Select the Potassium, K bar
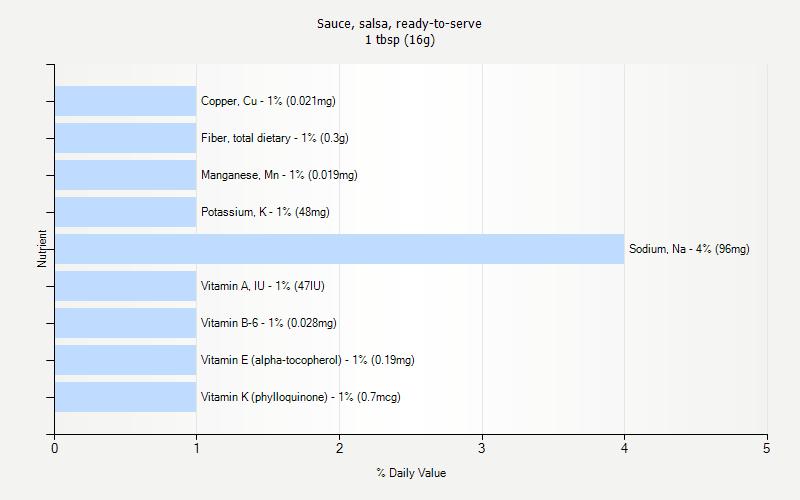The image size is (800, 500). point(125,212)
